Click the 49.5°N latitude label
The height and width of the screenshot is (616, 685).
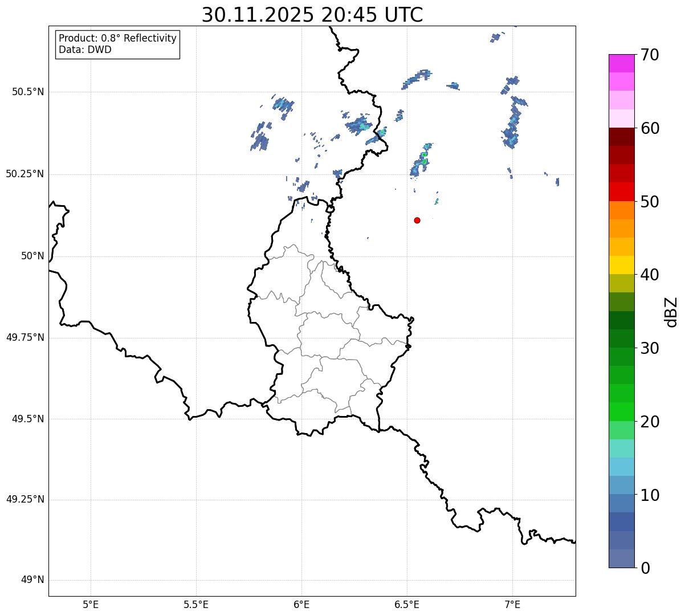(x=27, y=419)
